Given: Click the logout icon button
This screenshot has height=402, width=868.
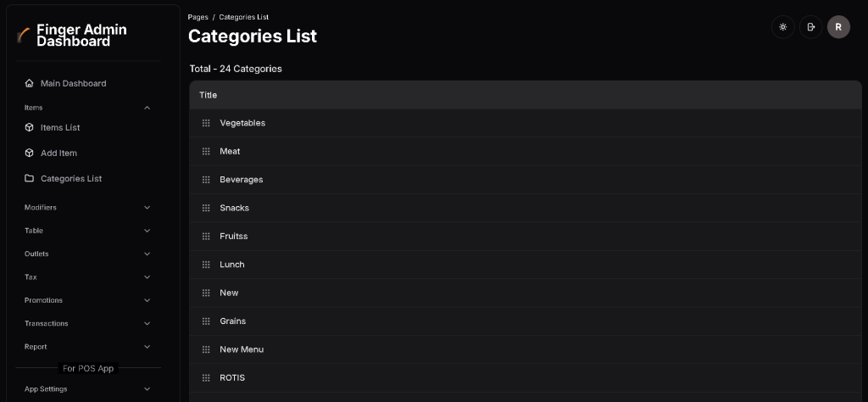Looking at the screenshot, I should pos(810,27).
